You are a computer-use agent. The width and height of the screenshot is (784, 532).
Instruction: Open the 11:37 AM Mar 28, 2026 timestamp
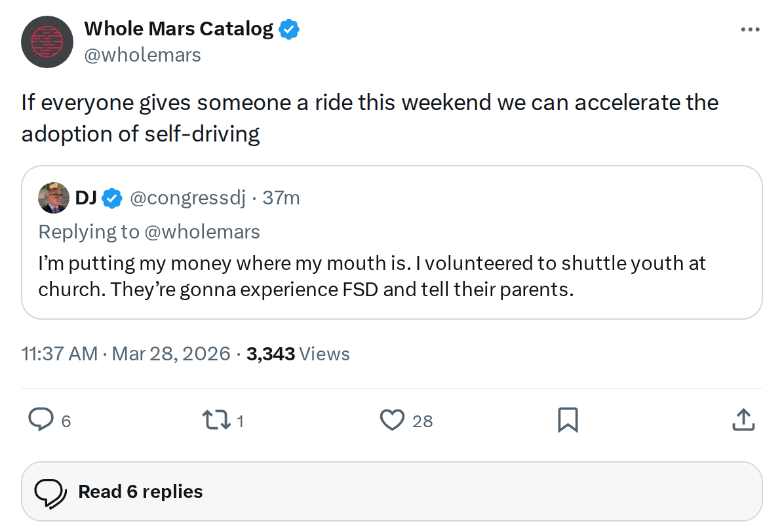126,354
